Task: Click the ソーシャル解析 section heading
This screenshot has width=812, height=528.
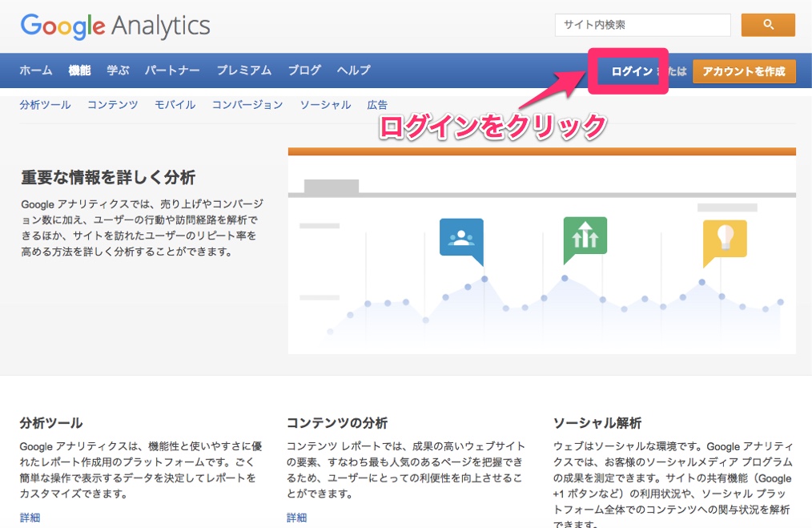Action: point(597,423)
